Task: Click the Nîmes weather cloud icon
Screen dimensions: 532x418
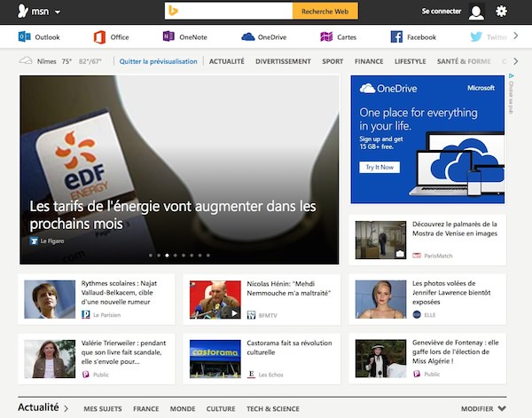Action: (x=26, y=60)
